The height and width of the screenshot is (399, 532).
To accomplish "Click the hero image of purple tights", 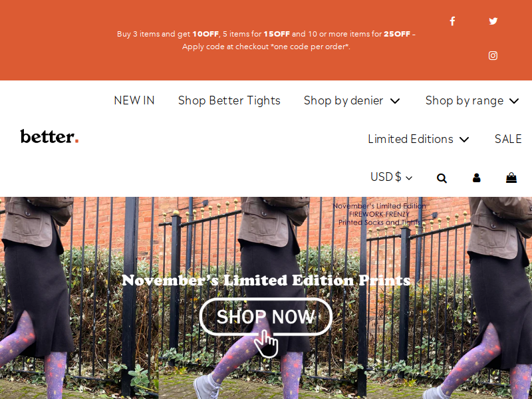I will click(x=266, y=298).
